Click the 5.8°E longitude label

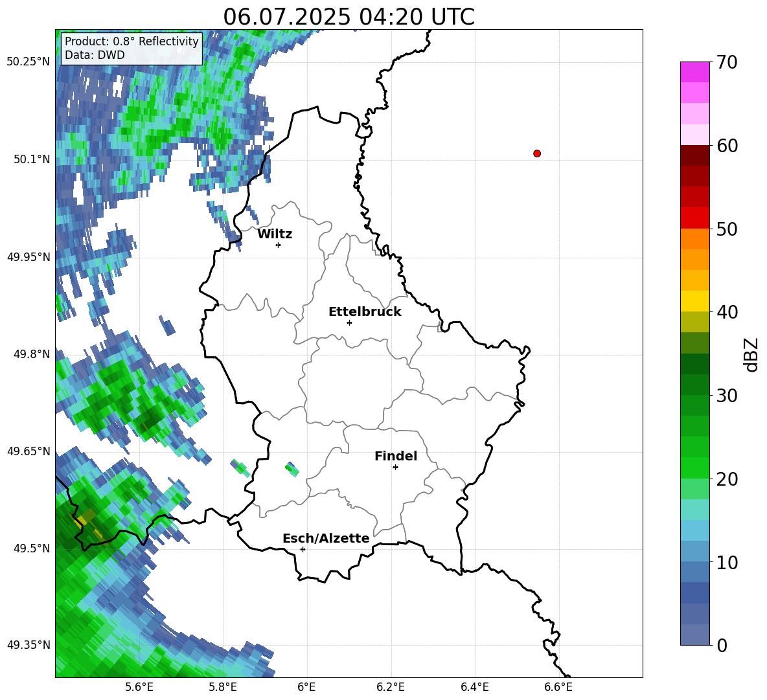click(223, 687)
